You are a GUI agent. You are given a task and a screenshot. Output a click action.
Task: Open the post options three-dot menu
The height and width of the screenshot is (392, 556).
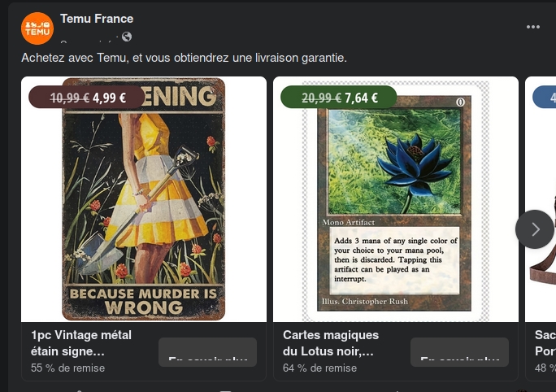[533, 27]
